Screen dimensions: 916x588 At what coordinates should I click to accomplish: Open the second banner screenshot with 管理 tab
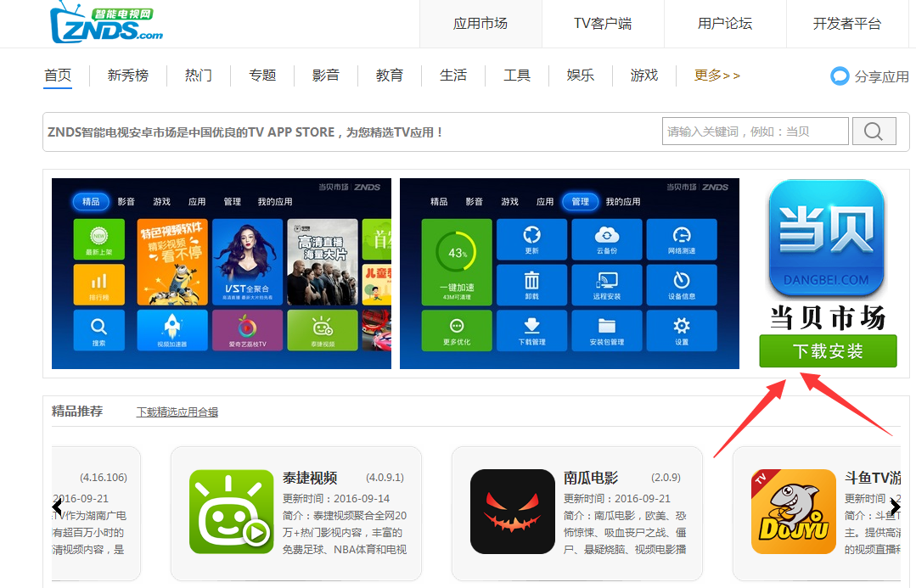click(x=570, y=273)
